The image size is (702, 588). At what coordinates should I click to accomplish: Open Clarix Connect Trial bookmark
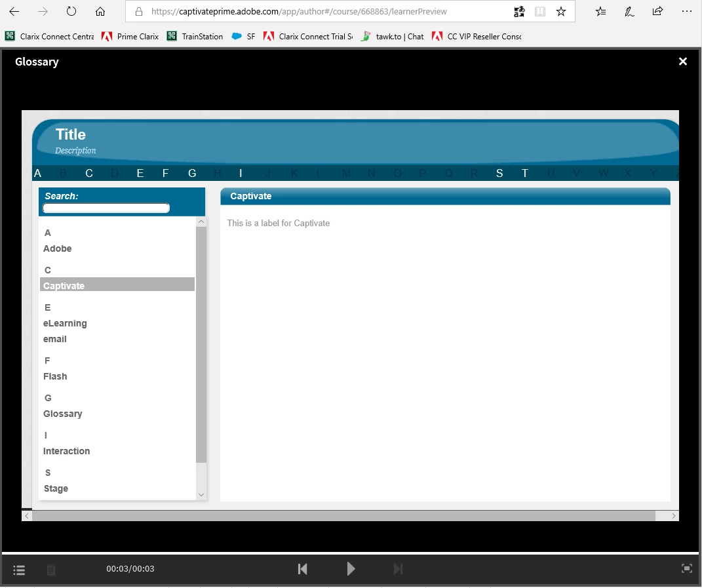pyautogui.click(x=308, y=37)
